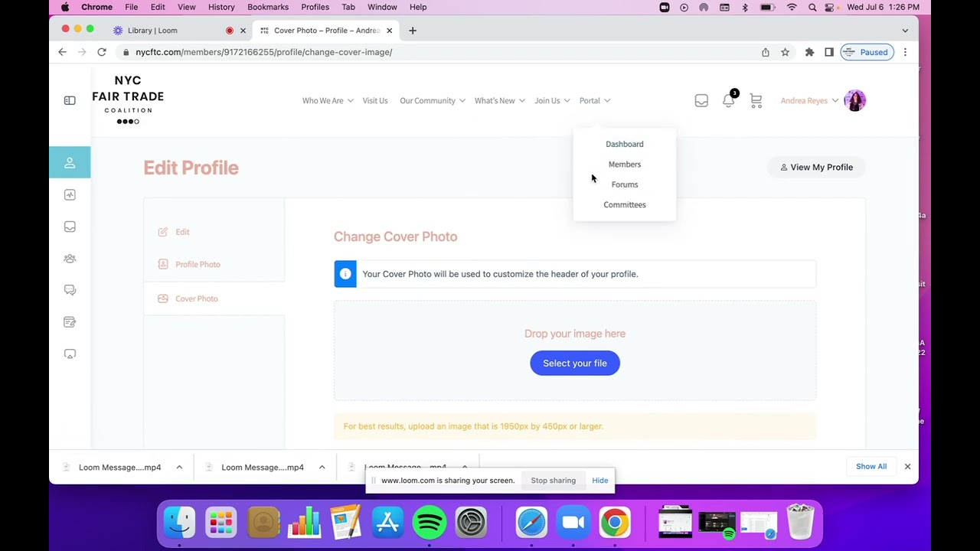Toggle the left sidebar panel icon

click(70, 100)
